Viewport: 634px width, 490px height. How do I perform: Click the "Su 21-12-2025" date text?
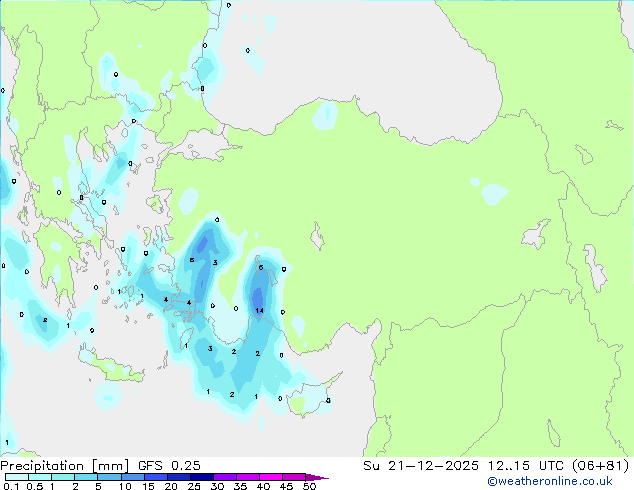tap(421, 466)
